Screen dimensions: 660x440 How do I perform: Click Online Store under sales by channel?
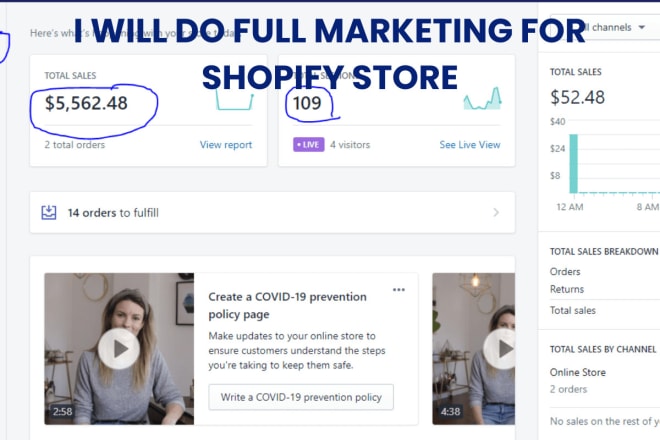[x=578, y=373]
